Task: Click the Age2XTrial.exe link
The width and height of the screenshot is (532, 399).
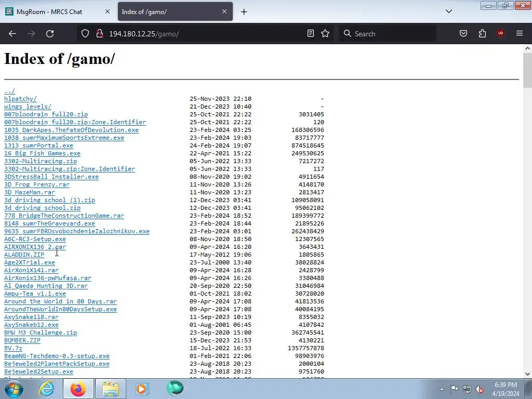Action: point(30,262)
